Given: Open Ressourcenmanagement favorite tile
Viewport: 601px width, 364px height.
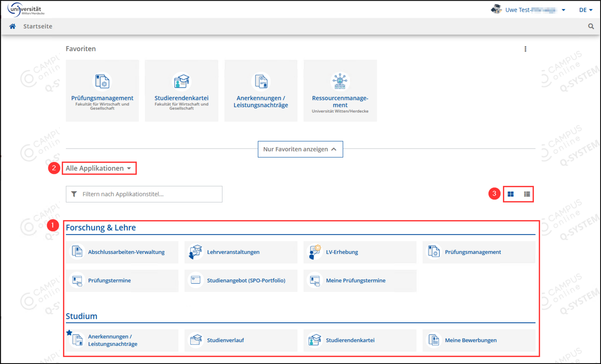Looking at the screenshot, I should coord(340,91).
